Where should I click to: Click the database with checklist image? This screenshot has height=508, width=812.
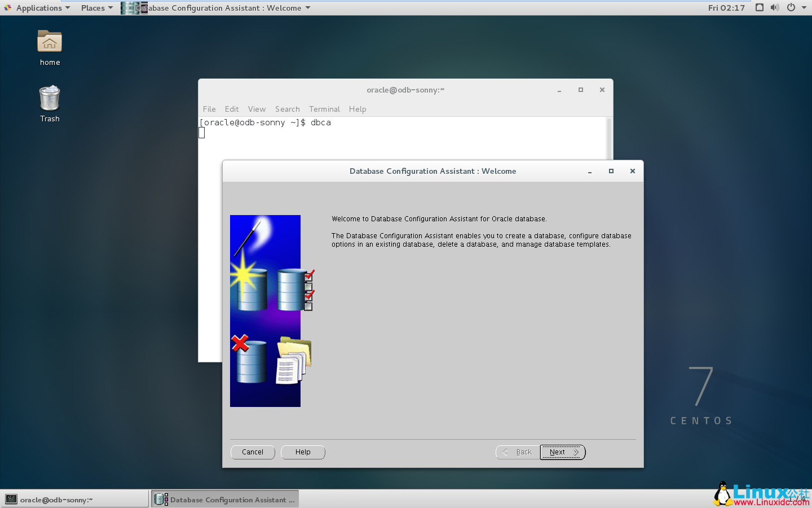[295, 290]
